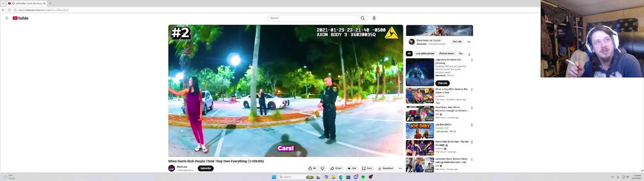
Task: Open Spotify from the taskbar
Action: click(363, 177)
